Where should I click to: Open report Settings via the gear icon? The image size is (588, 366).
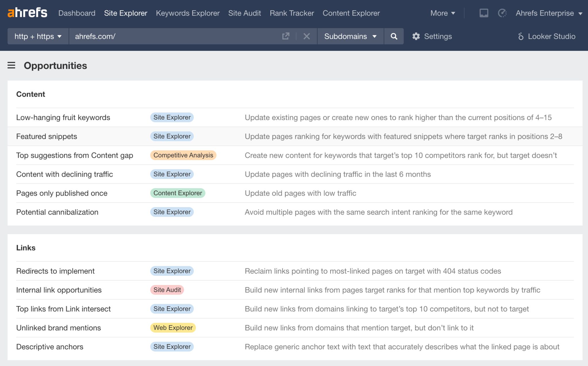415,36
